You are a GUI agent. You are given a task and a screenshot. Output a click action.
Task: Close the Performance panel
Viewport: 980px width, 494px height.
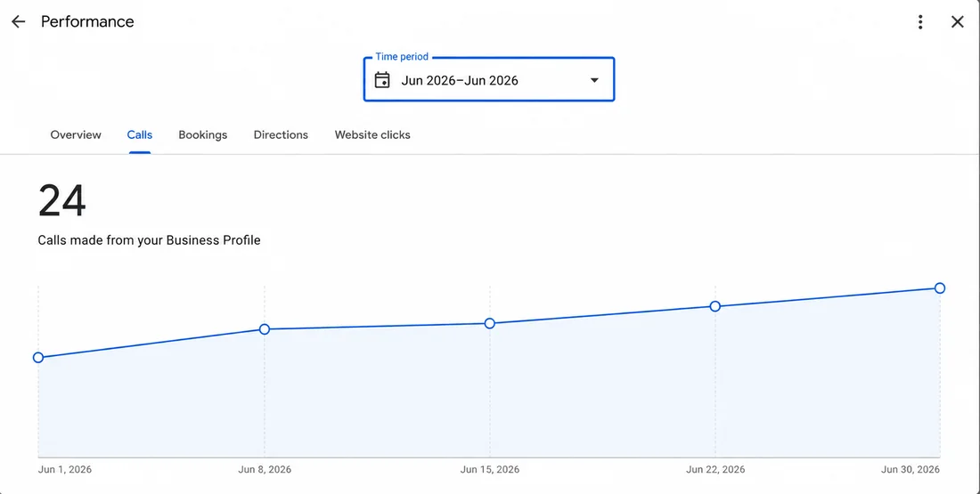coord(957,22)
